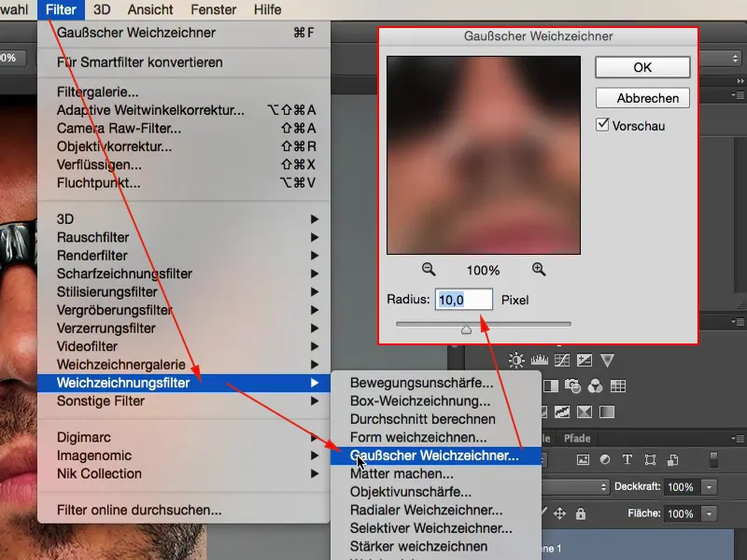Toggle the layer filtering switch
This screenshot has height=560, width=747.
(x=713, y=460)
